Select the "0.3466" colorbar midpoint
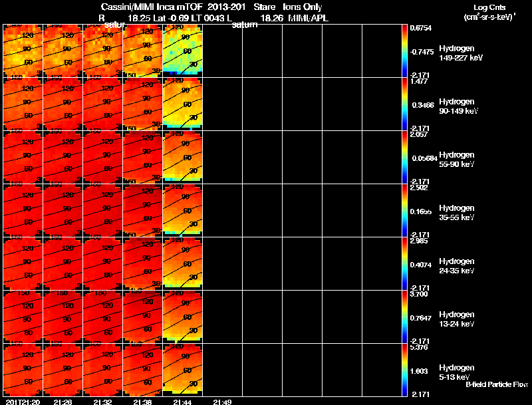Screen dimensions: 532x405 (x=423, y=105)
